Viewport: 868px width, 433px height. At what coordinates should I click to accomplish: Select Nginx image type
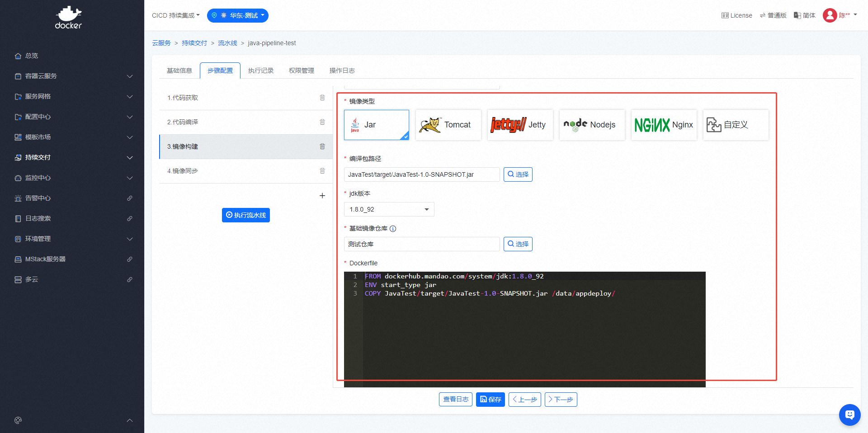tap(664, 125)
